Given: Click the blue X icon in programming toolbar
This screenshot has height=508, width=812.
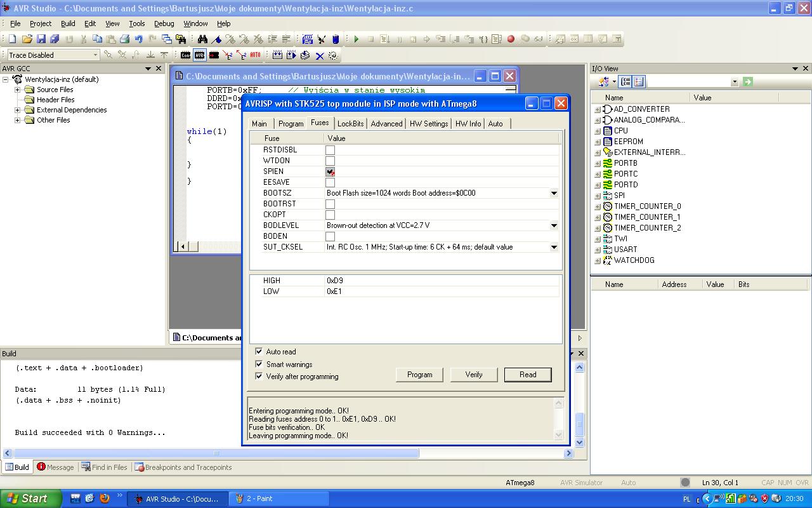Looking at the screenshot, I should pyautogui.click(x=320, y=56).
